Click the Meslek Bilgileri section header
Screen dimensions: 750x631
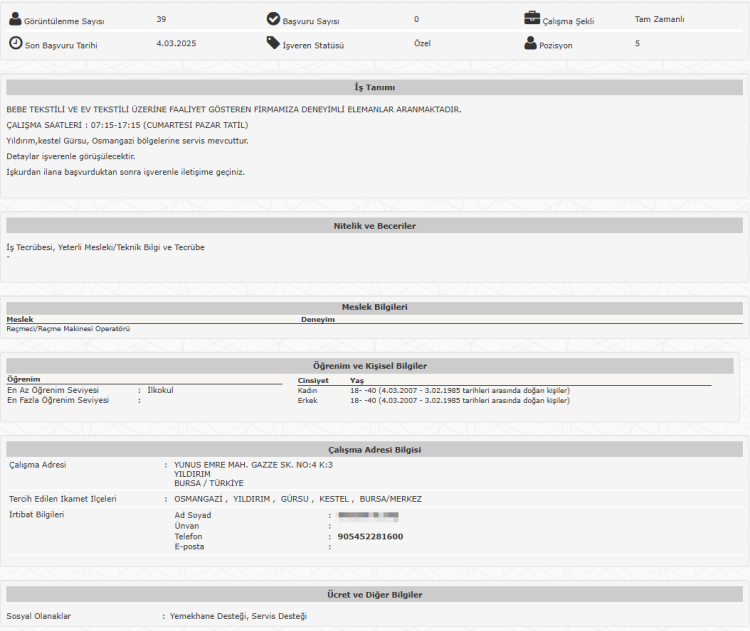click(374, 306)
